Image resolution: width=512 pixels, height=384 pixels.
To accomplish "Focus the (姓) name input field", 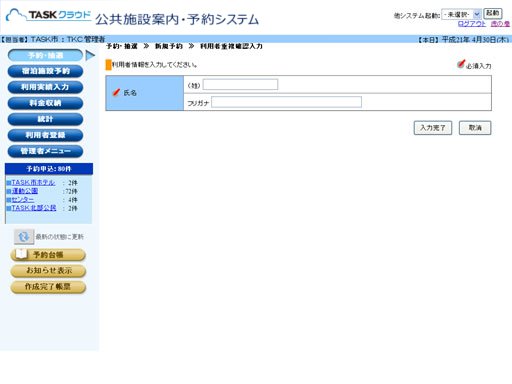I will click(x=240, y=85).
